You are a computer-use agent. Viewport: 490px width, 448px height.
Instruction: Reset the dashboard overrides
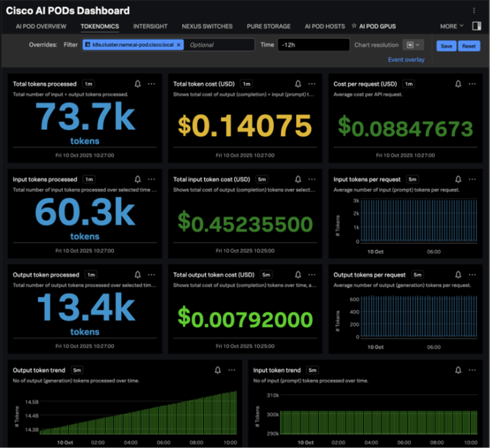469,46
